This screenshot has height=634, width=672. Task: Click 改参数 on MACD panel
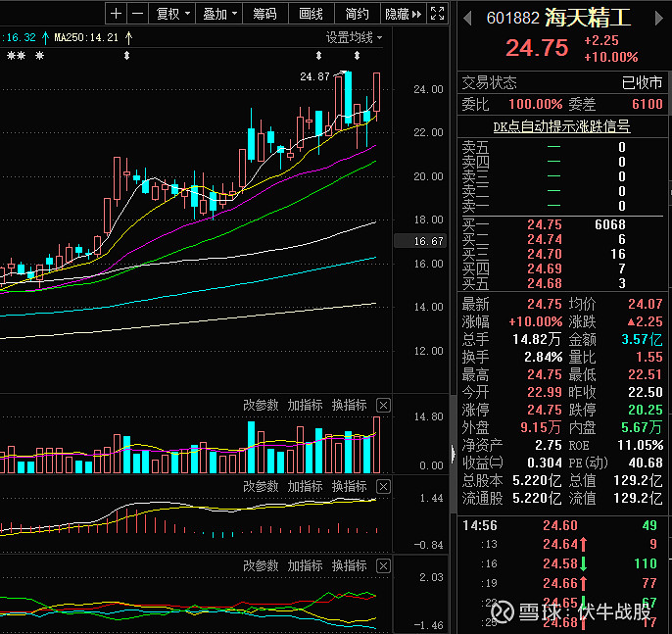261,486
